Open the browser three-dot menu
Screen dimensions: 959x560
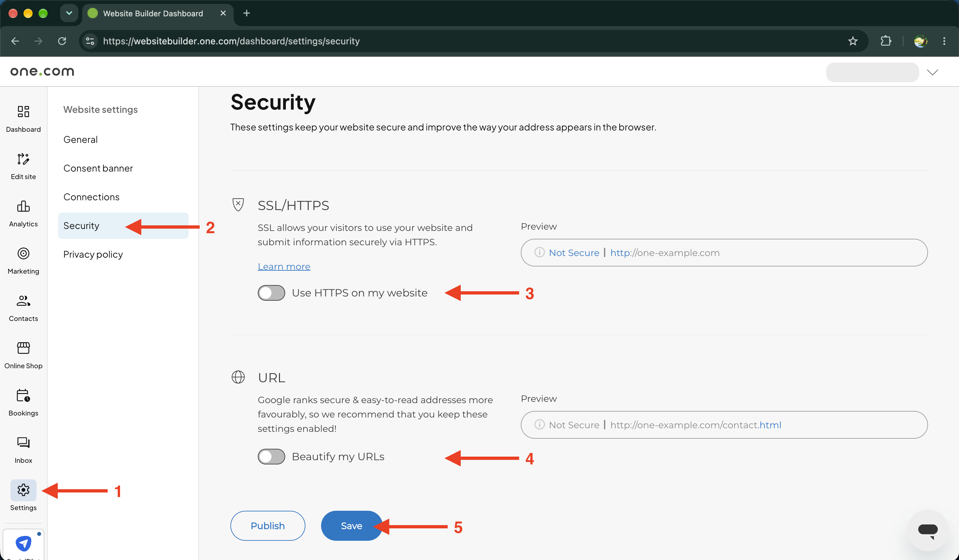coord(944,41)
